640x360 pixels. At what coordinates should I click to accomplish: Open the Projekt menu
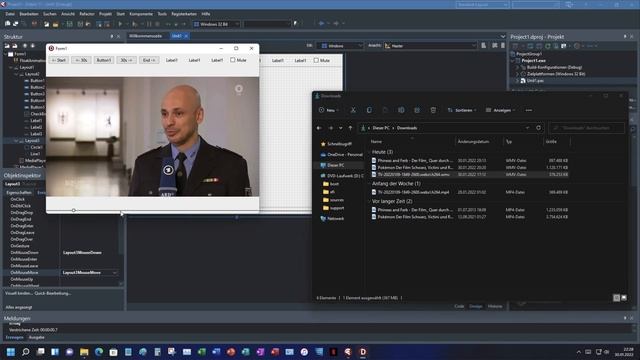click(105, 14)
